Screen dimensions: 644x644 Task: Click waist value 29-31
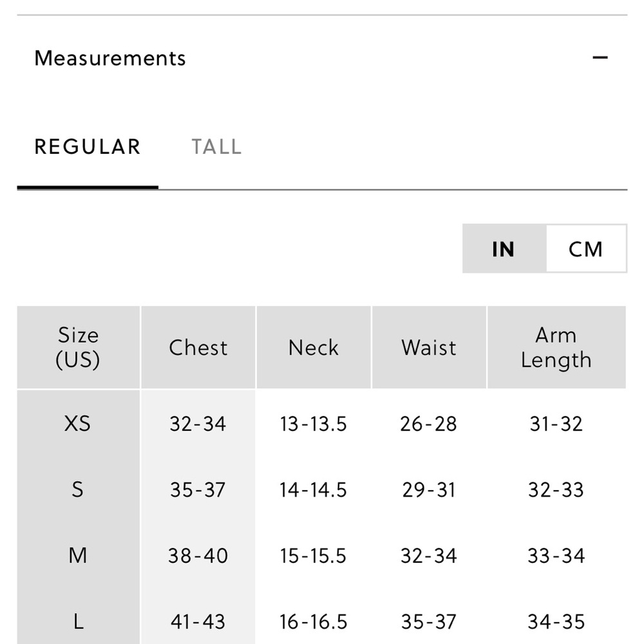tap(429, 489)
